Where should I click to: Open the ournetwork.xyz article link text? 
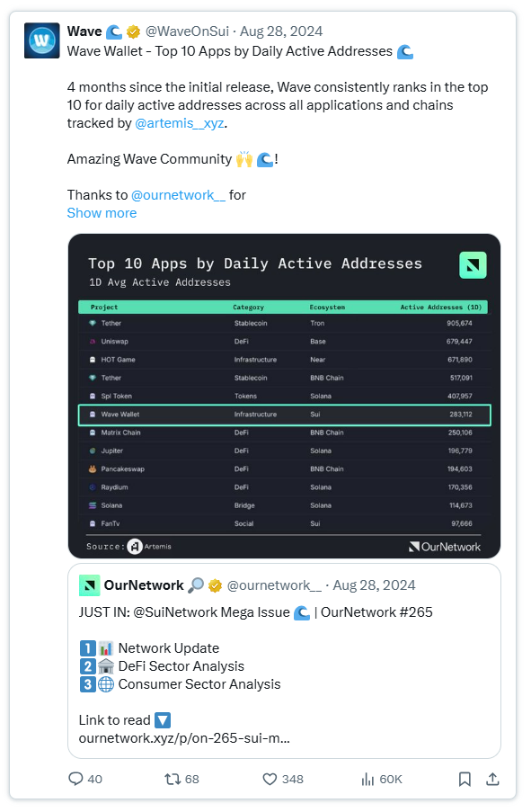[x=184, y=738]
